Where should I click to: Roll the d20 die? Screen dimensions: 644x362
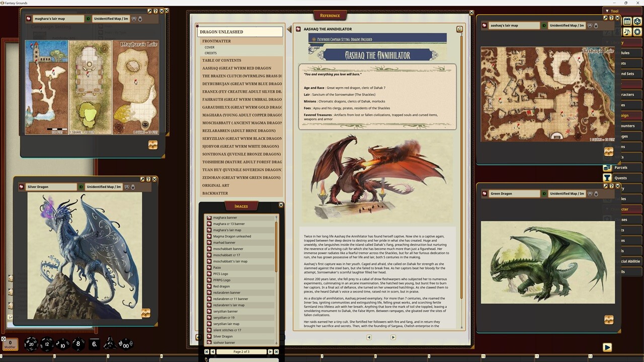[x=31, y=344]
